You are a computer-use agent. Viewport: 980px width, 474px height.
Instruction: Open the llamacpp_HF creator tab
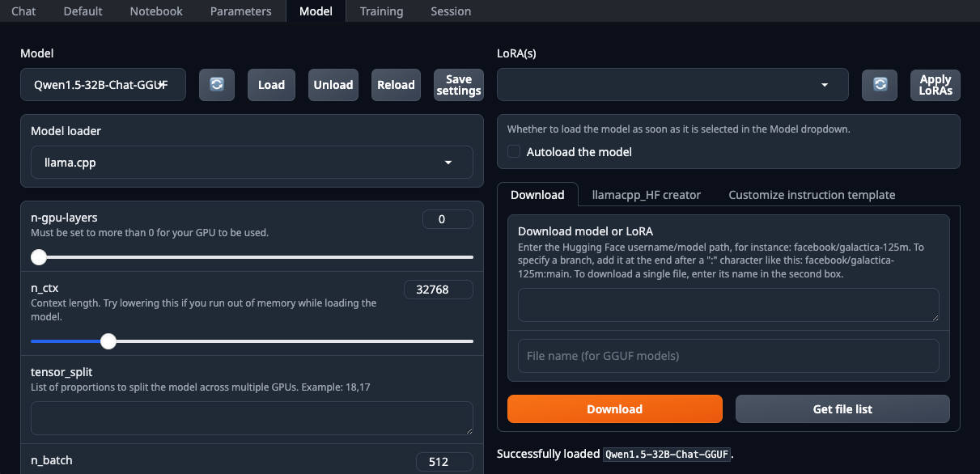[x=647, y=195]
